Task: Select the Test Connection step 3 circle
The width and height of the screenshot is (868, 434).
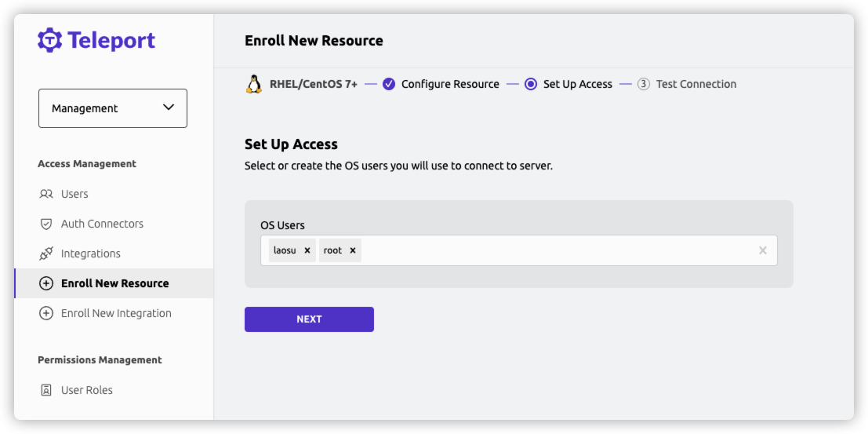Action: (x=643, y=84)
